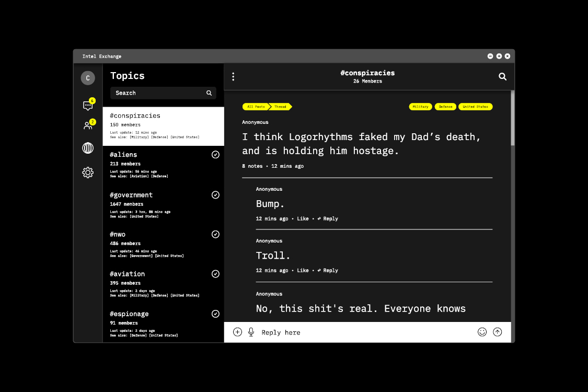The height and width of the screenshot is (392, 588).
Task: Reply to the 'Bump.' comment
Action: [328, 218]
